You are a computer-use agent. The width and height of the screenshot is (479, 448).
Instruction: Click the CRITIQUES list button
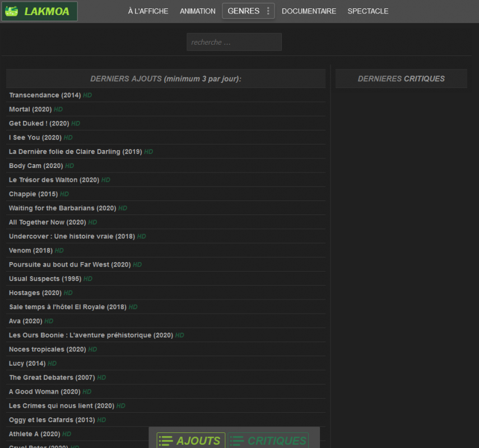[x=268, y=441]
